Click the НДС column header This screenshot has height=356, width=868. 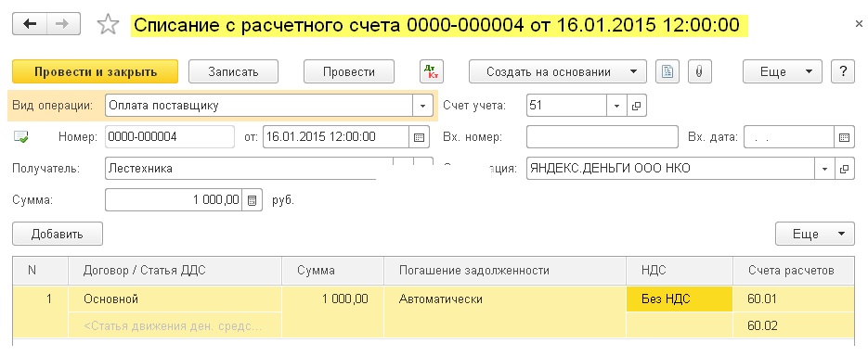click(680, 271)
